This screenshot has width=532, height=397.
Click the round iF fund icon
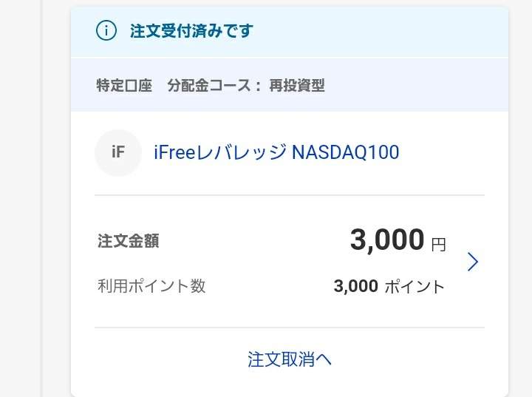tap(118, 153)
